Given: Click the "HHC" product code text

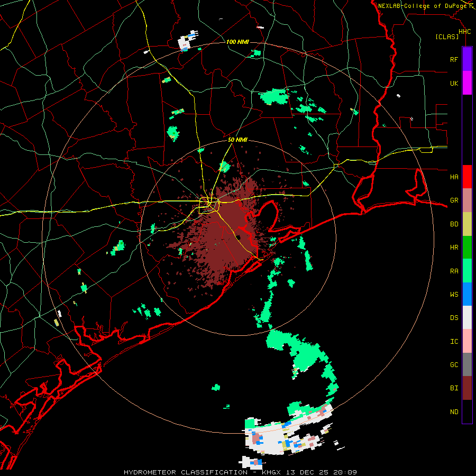Looking at the screenshot, I should tap(464, 32).
